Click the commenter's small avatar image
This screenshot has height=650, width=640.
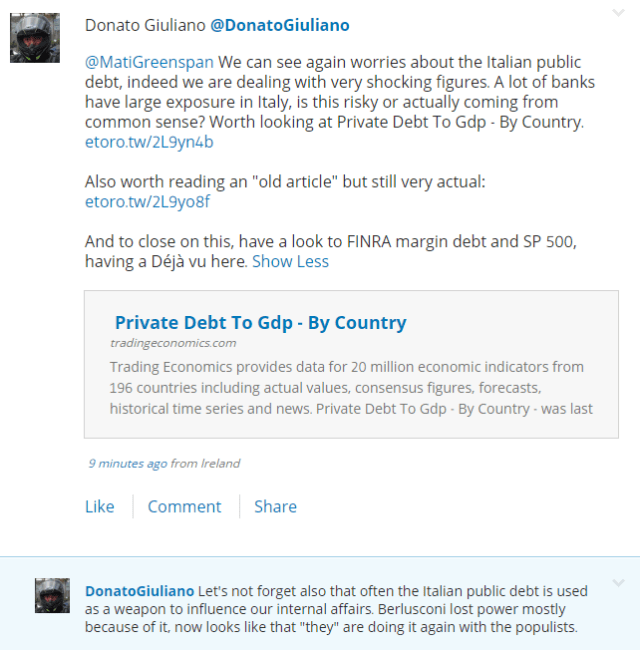click(52, 595)
